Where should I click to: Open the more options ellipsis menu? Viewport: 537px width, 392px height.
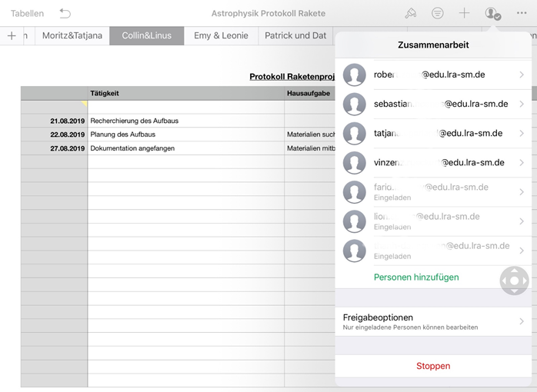pyautogui.click(x=522, y=13)
